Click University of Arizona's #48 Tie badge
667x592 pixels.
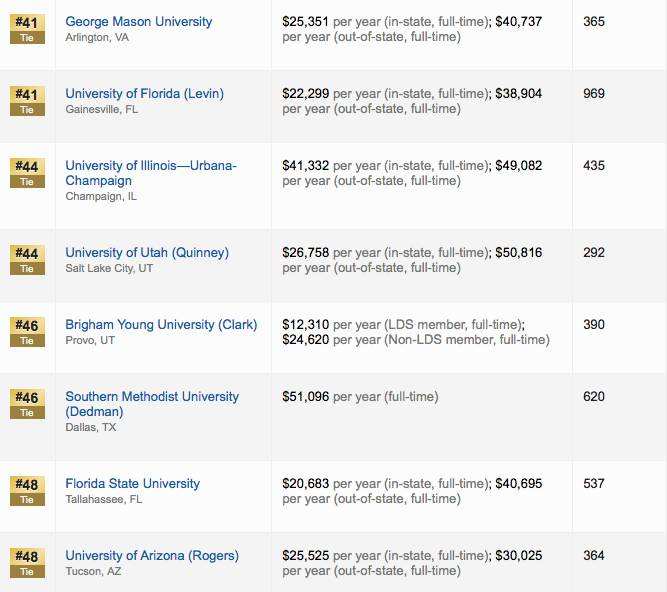pos(27,563)
